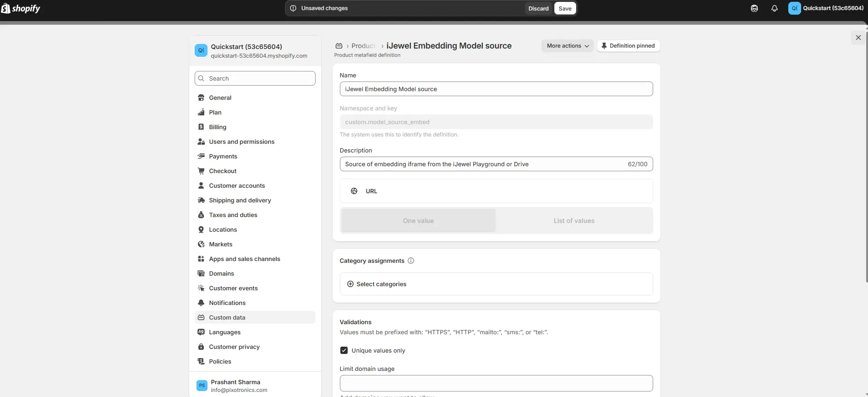This screenshot has height=397, width=868.
Task: Open the More actions dropdown
Action: (568, 46)
